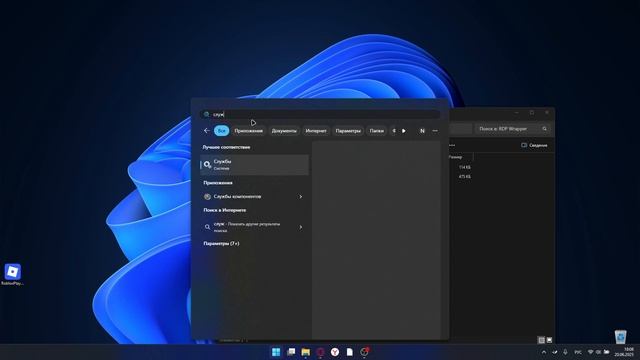Click the Размер column header in Explorer

pyautogui.click(x=456, y=157)
